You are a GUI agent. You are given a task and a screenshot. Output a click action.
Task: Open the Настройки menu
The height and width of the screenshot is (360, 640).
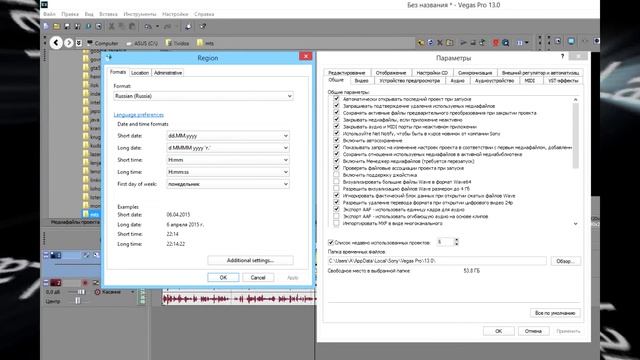click(175, 14)
